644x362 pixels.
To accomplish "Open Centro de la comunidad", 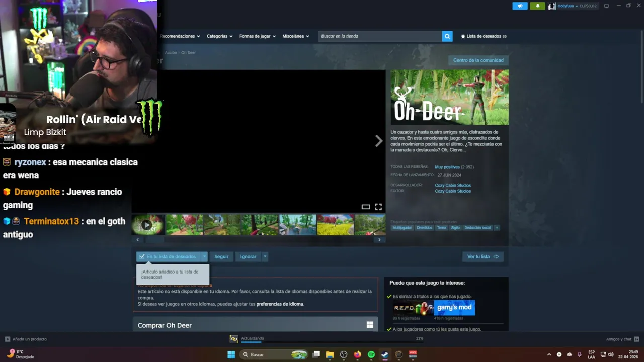I will tap(478, 60).
